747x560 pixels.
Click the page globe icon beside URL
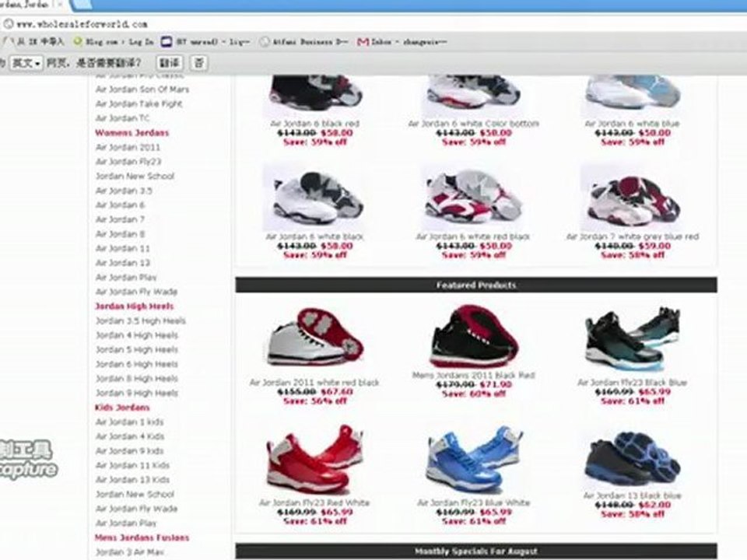[x=8, y=24]
